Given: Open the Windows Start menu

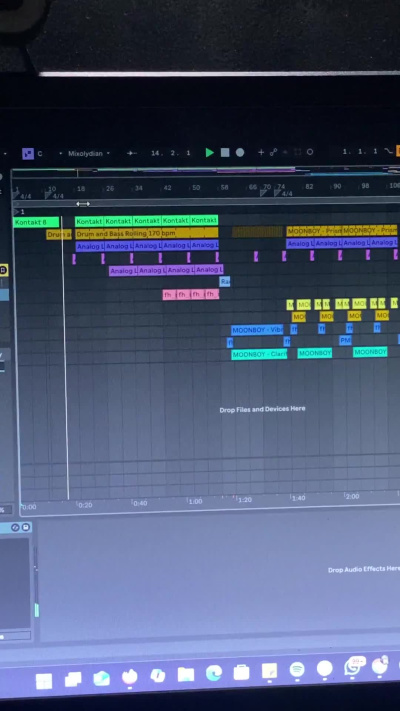Looking at the screenshot, I should pyautogui.click(x=44, y=681).
